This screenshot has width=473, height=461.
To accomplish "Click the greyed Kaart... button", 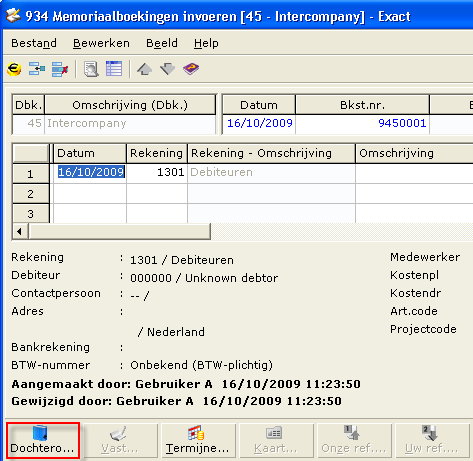I will click(x=276, y=440).
